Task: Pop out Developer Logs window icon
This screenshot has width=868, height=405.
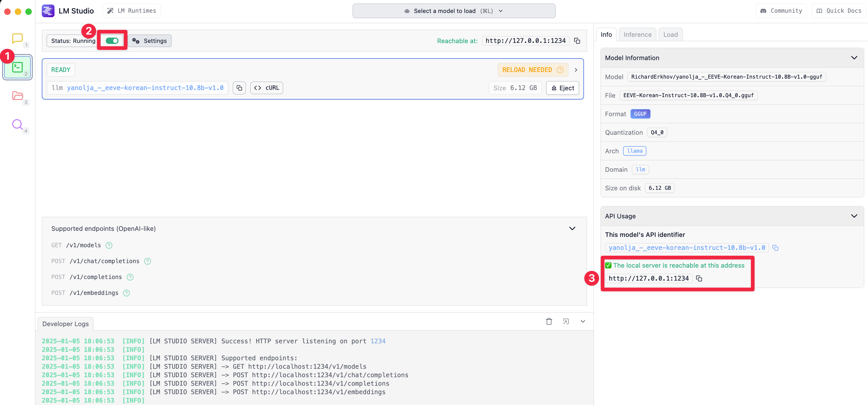Action: click(566, 321)
